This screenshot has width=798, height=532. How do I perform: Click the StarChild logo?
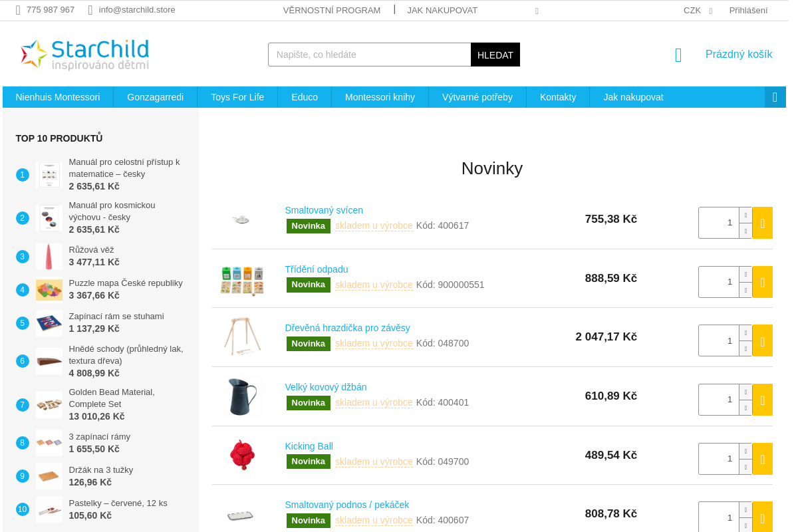(84, 55)
